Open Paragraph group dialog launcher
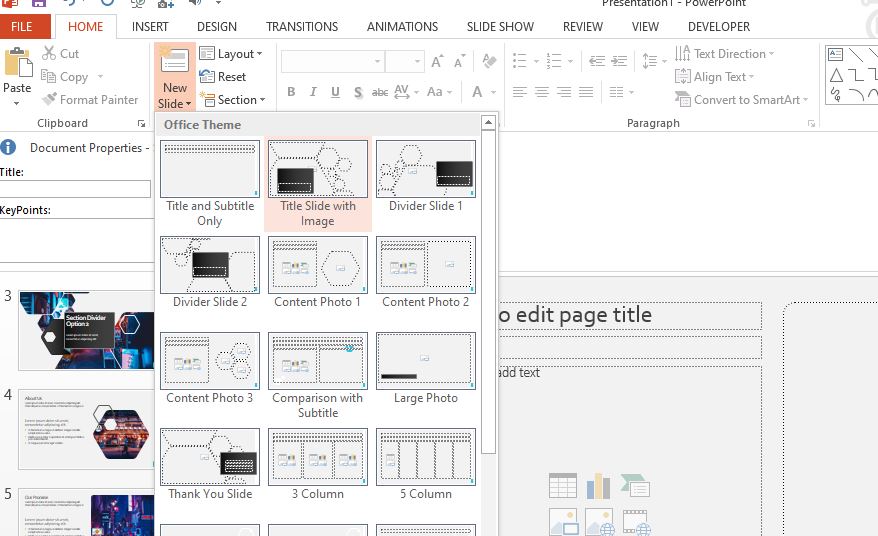This screenshot has height=536, width=878. pyautogui.click(x=811, y=124)
